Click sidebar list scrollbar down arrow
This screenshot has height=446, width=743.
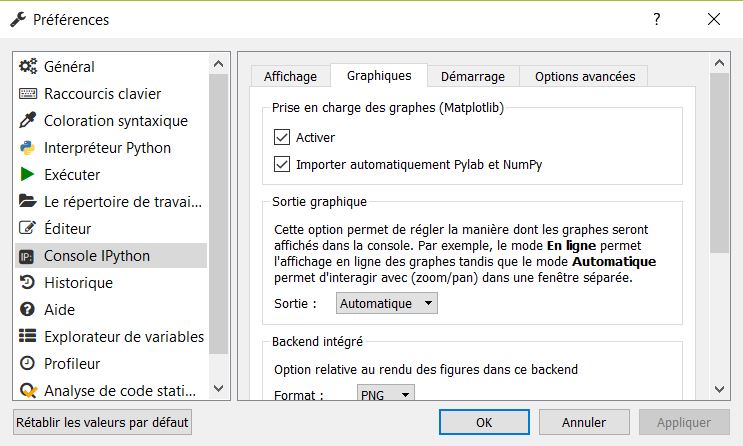pos(218,389)
